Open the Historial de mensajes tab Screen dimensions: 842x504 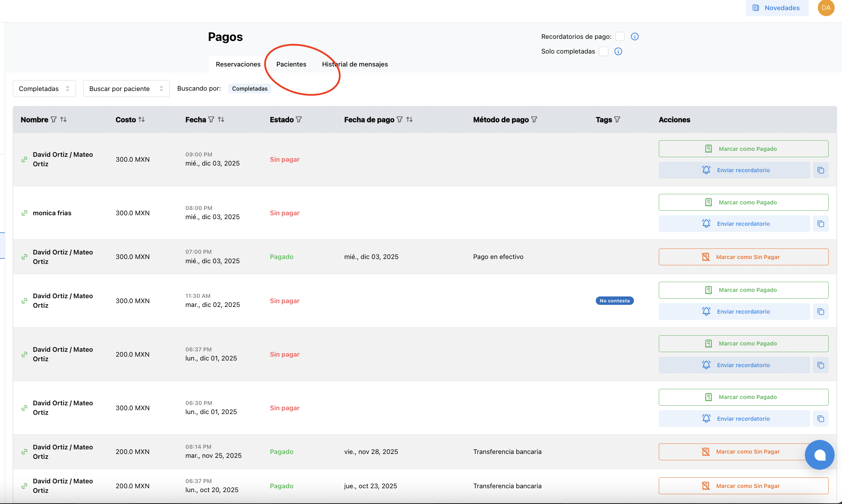click(x=355, y=64)
